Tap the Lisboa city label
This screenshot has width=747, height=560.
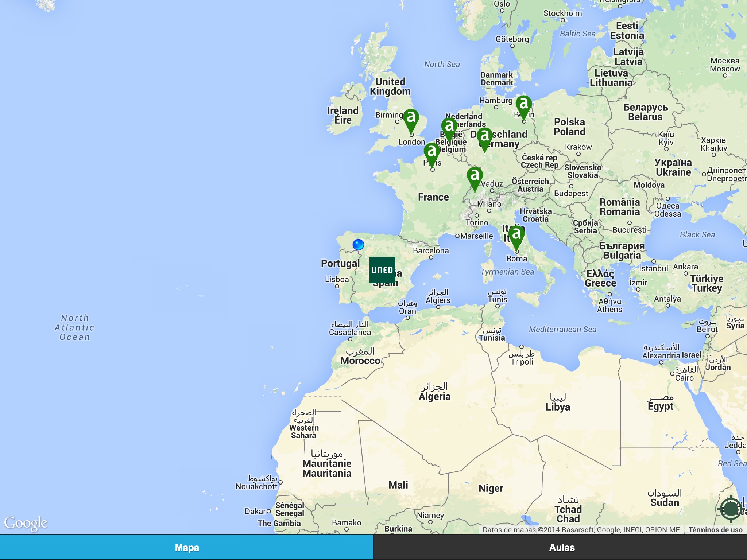[x=337, y=280]
